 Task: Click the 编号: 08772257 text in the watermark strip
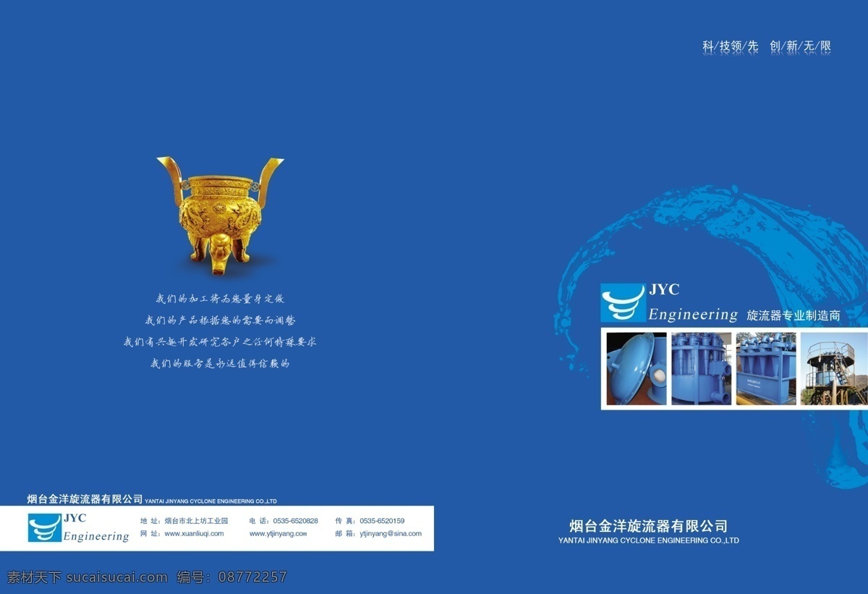(232, 577)
